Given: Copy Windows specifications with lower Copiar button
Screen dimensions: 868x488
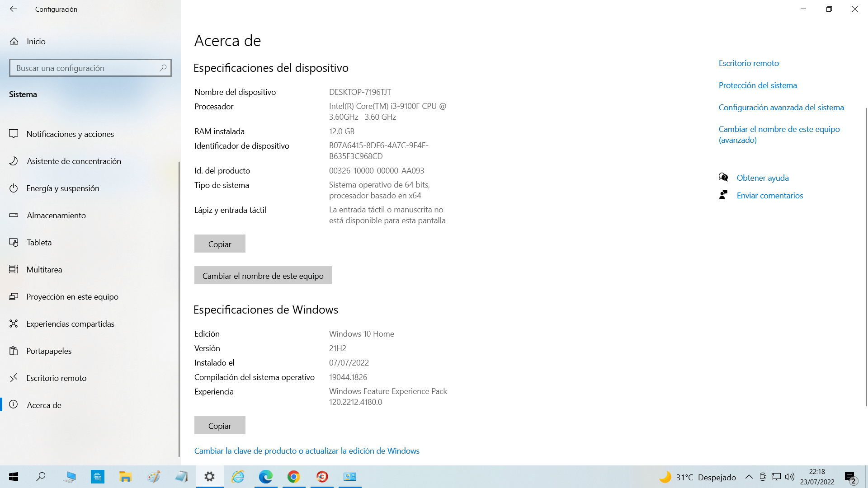Looking at the screenshot, I should pyautogui.click(x=220, y=426).
